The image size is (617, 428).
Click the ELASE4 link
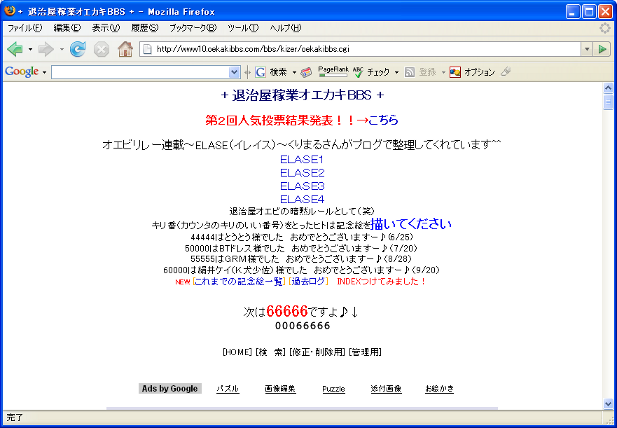point(301,198)
